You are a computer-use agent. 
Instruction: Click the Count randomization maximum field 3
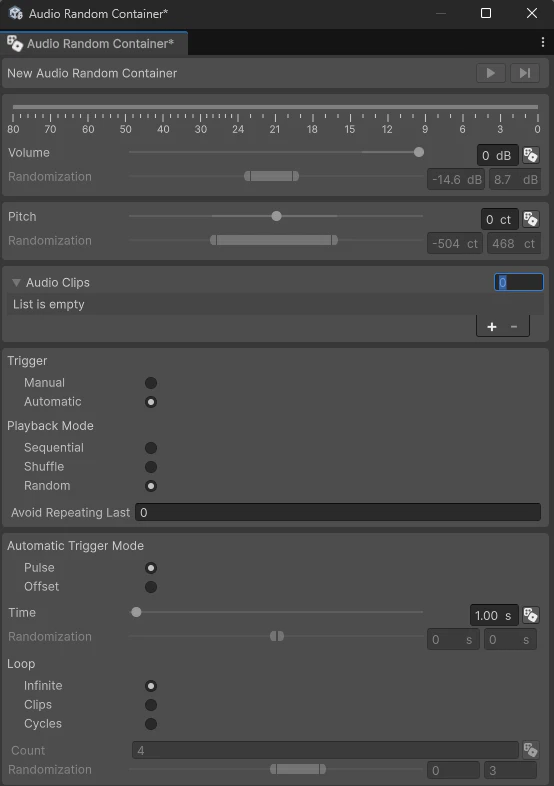[510, 770]
